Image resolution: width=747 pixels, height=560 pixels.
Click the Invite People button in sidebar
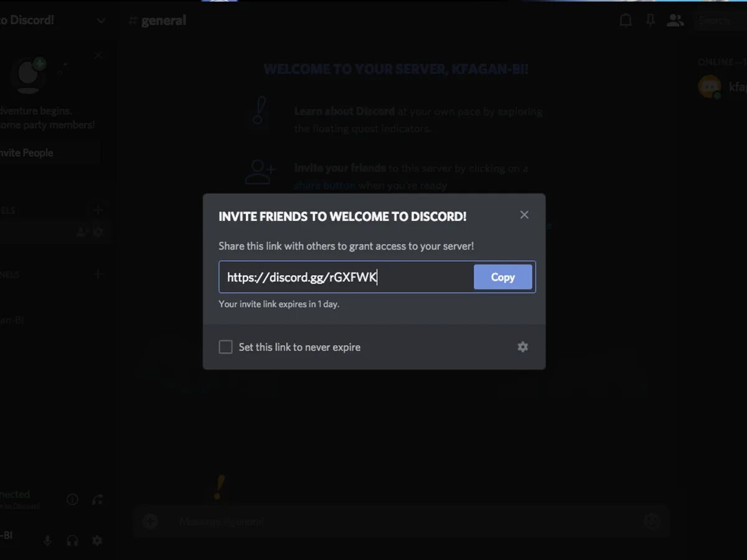coord(49,152)
